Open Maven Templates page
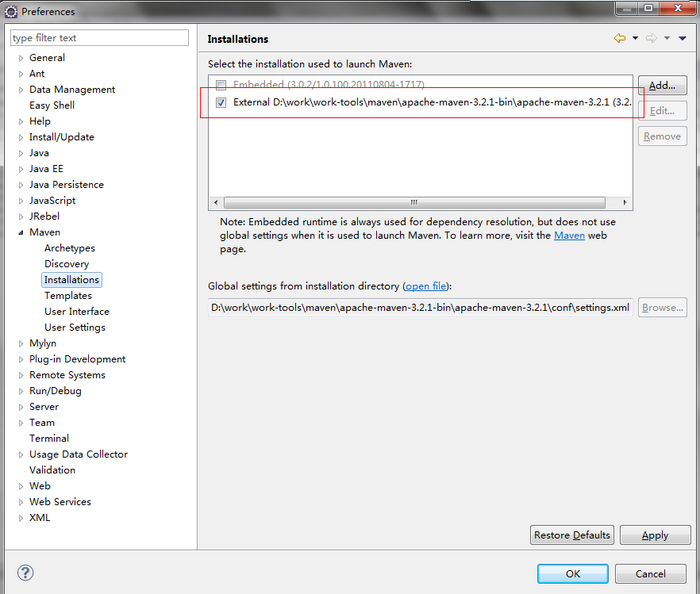Image resolution: width=700 pixels, height=594 pixels. (68, 296)
